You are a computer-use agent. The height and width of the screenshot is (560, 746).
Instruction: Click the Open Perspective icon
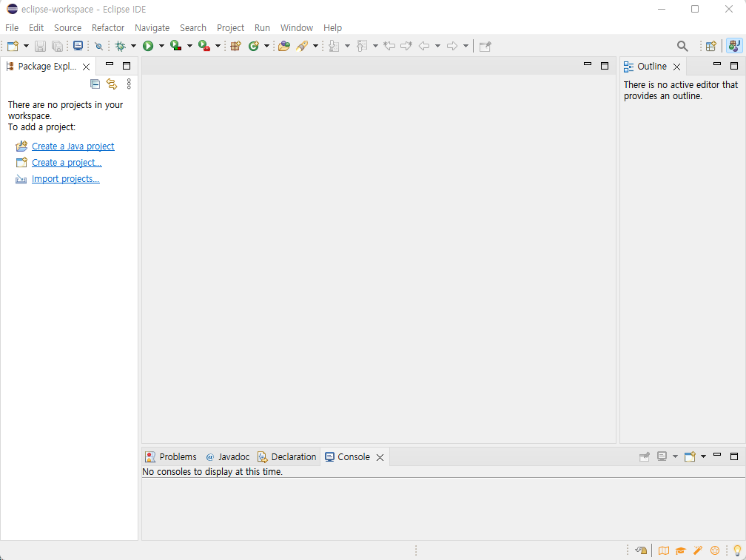[710, 46]
